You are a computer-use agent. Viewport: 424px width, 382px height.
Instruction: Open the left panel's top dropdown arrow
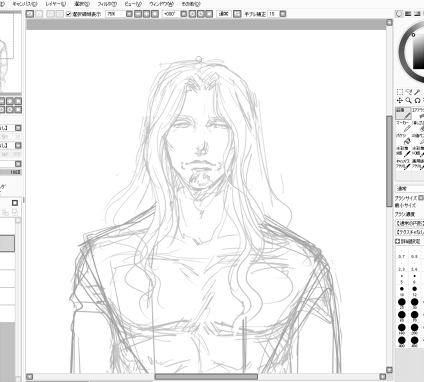pos(18,128)
